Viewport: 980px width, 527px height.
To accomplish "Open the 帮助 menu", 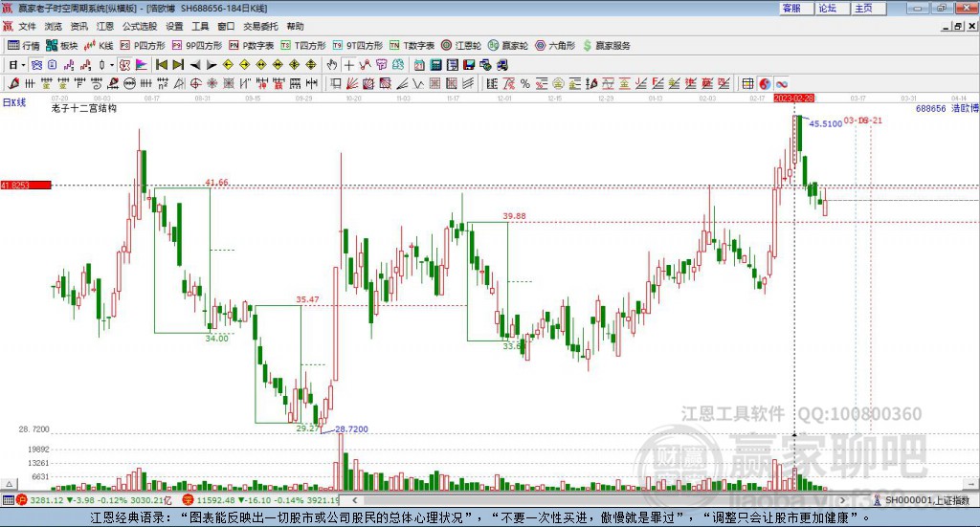I will point(295,26).
